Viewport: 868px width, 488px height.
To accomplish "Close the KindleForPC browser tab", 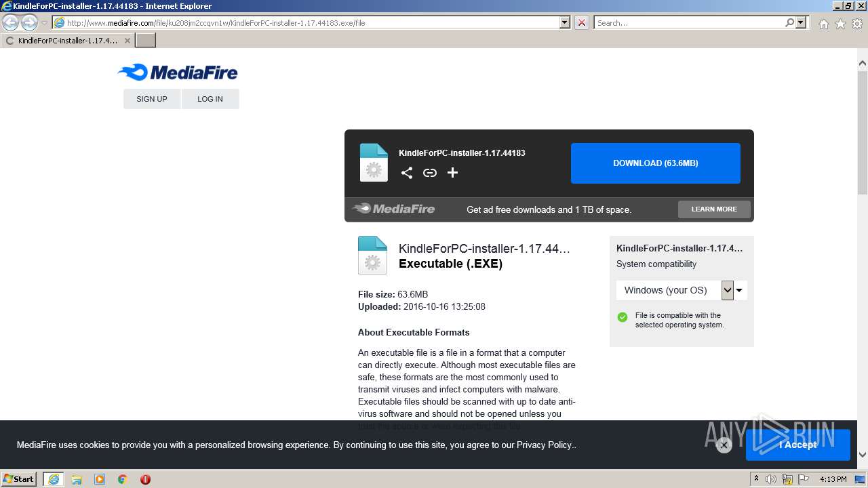I will [x=127, y=41].
